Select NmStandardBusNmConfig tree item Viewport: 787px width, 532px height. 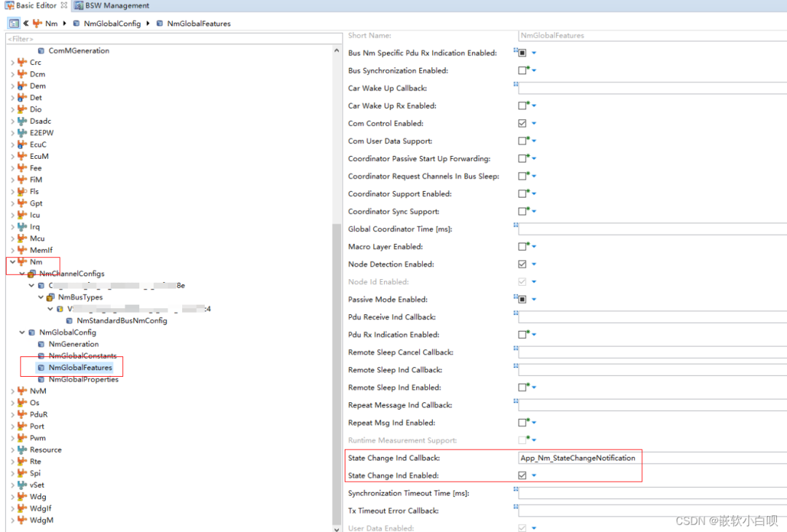click(x=122, y=320)
